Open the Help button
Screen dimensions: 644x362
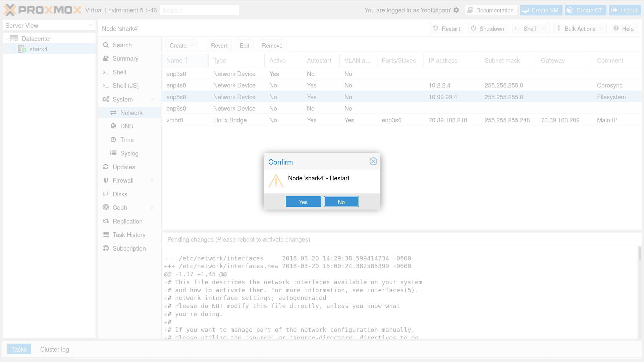pyautogui.click(x=624, y=28)
